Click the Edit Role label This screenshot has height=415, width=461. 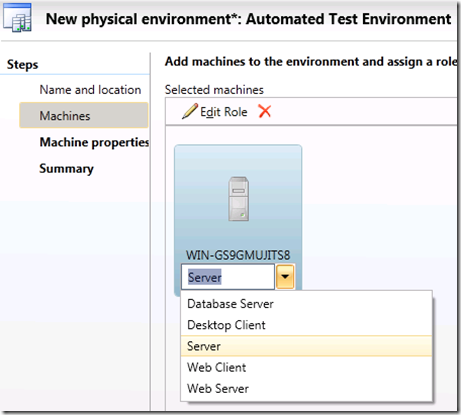pos(224,112)
